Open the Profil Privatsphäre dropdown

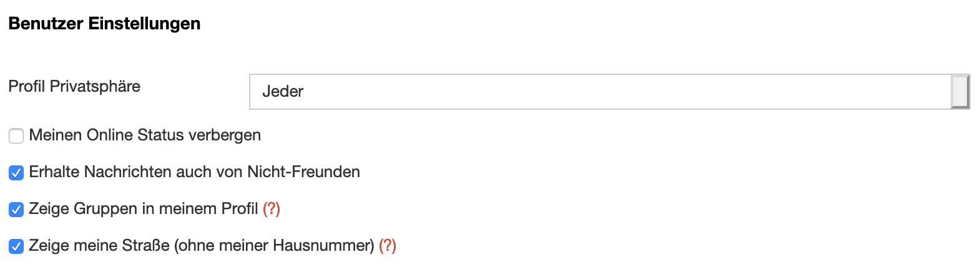click(x=599, y=92)
